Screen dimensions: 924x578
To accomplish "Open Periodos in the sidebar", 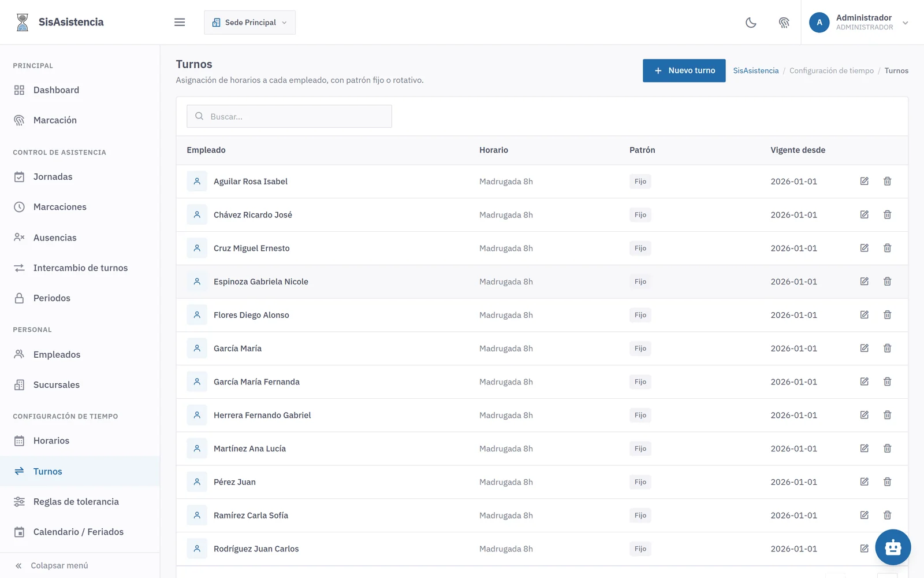I will tap(80, 298).
